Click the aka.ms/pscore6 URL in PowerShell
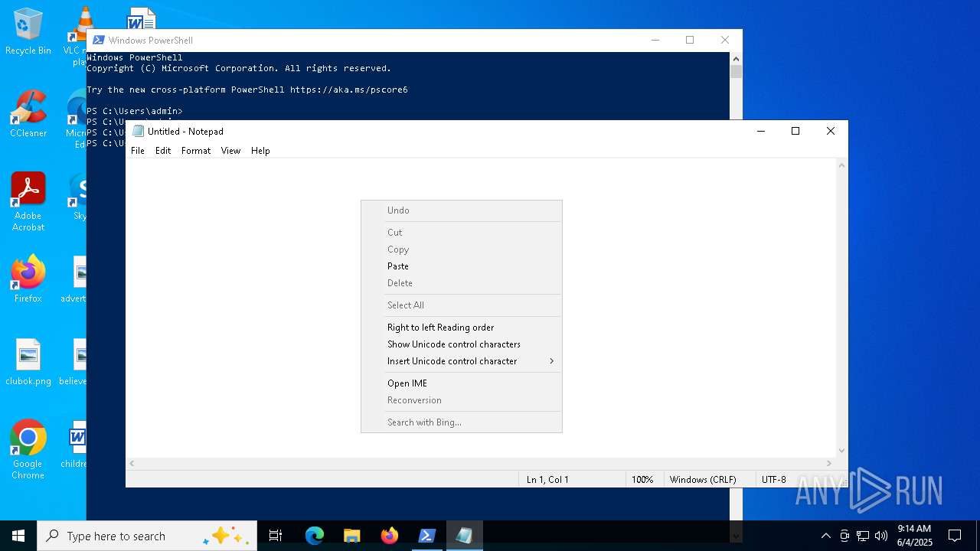The image size is (980, 551). [x=349, y=90]
